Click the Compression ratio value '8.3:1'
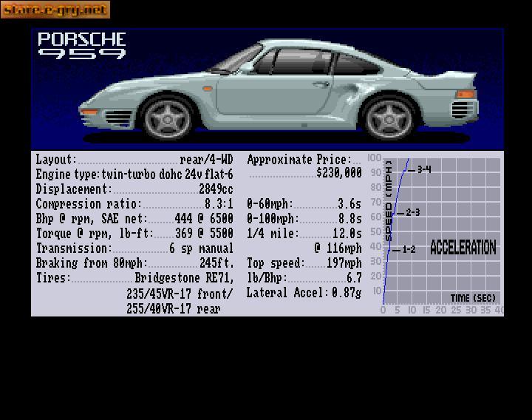This screenshot has height=420, width=532. click(219, 204)
